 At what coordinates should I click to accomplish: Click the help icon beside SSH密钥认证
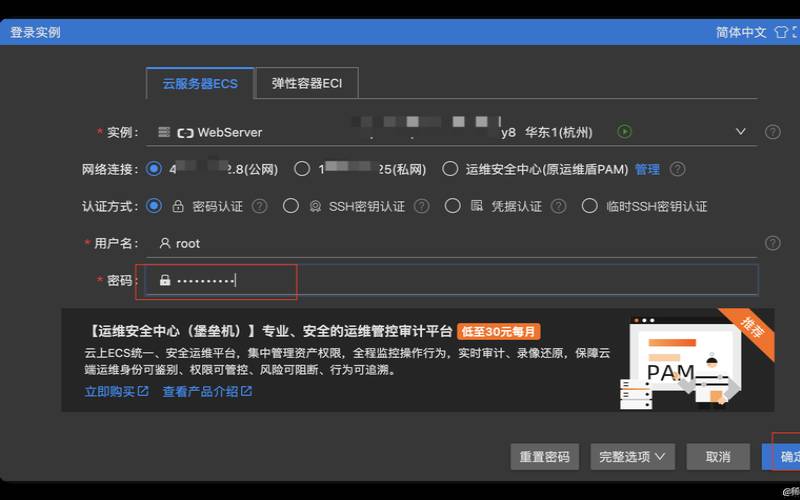421,206
